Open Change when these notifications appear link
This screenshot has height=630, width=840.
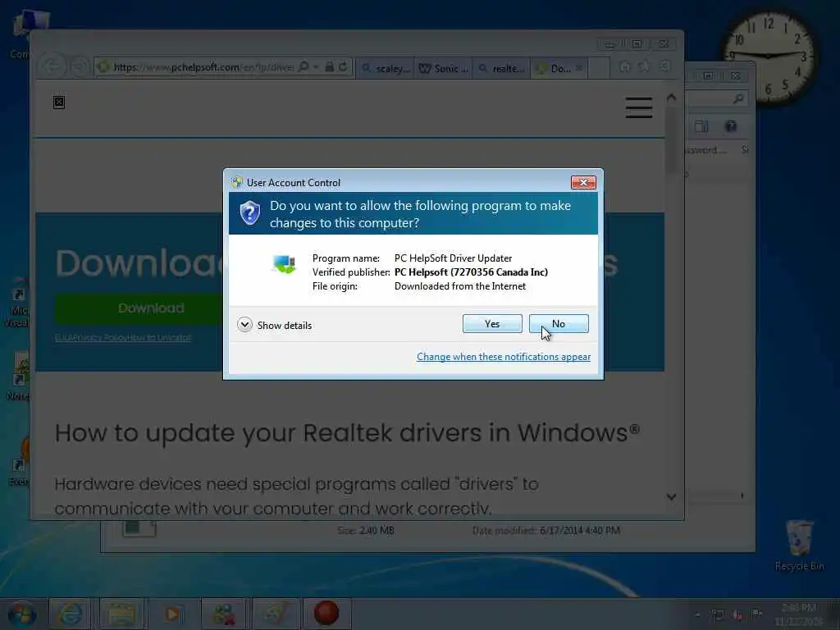(504, 357)
